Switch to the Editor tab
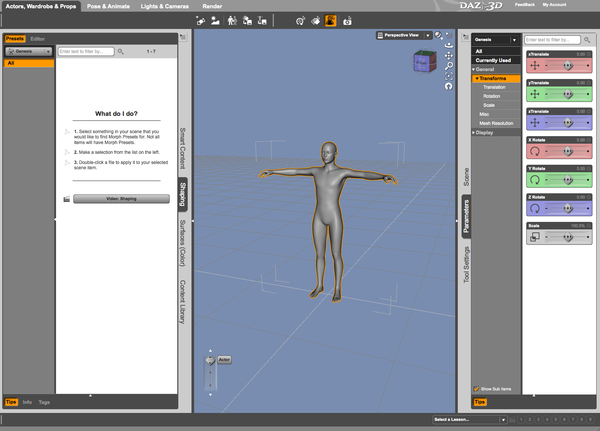The image size is (600, 431). (x=36, y=38)
